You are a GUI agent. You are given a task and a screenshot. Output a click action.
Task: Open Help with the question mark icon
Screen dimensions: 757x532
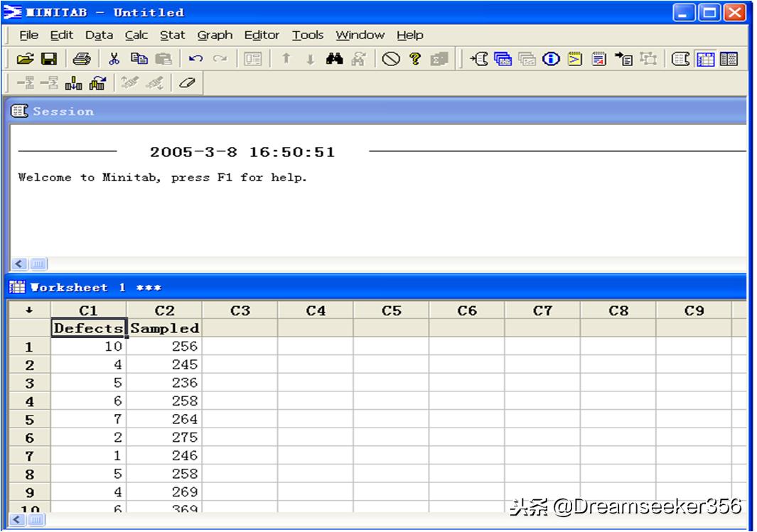click(414, 59)
